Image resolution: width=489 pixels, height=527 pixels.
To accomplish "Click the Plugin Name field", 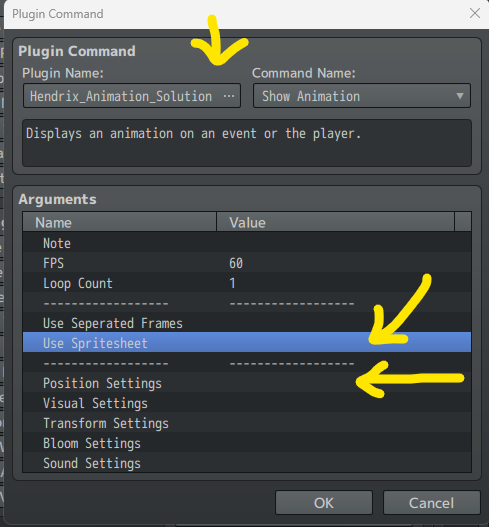I will [x=132, y=96].
